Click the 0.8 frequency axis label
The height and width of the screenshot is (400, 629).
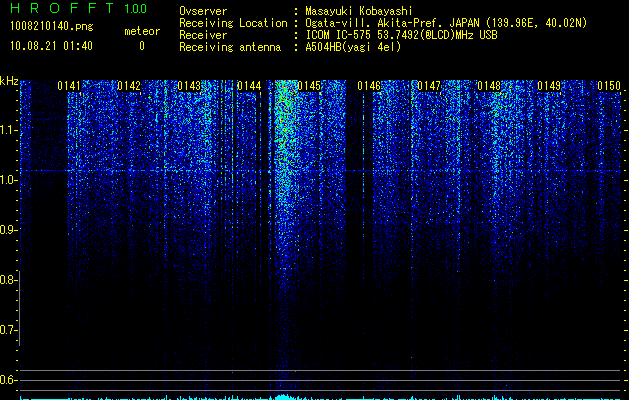7,280
